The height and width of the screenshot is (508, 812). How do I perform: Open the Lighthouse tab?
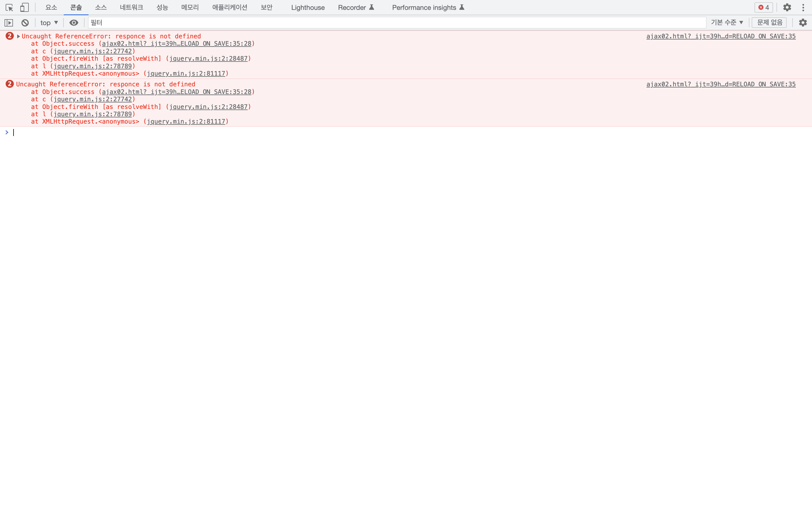308,7
